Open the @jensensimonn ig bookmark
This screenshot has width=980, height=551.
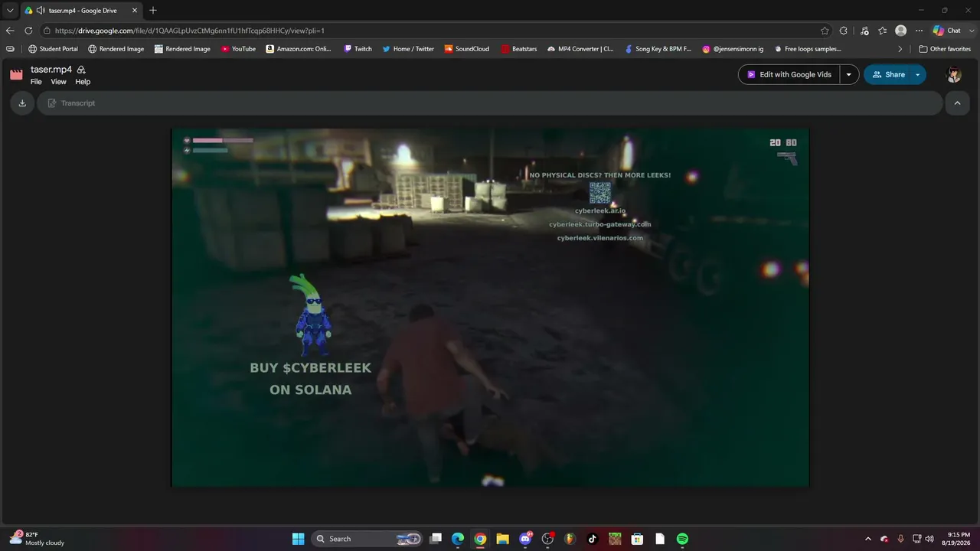coord(733,49)
